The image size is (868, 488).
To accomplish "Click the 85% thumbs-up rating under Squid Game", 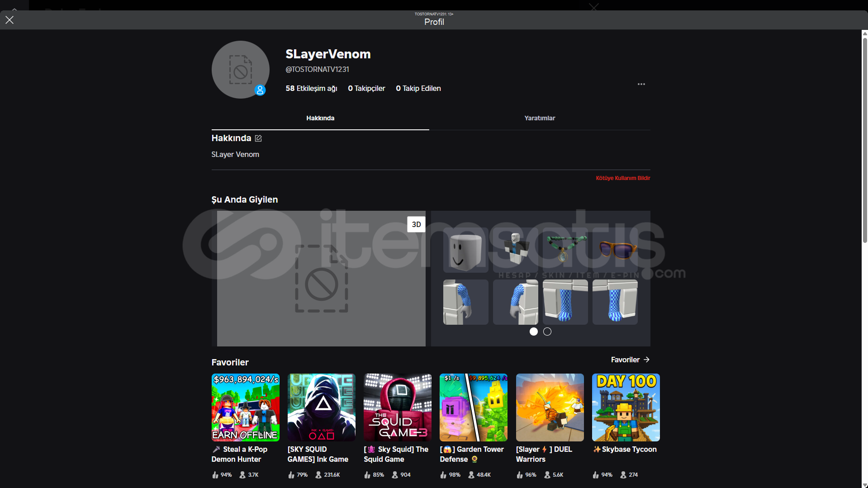I will click(x=374, y=475).
